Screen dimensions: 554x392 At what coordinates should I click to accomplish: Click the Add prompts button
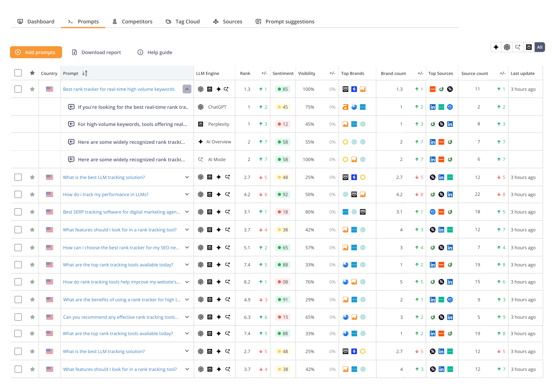[x=36, y=52]
